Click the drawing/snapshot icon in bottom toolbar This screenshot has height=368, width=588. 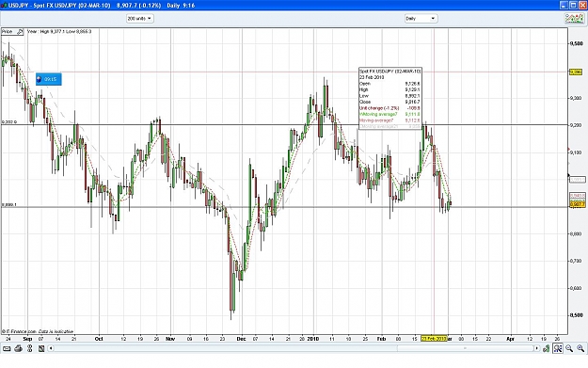(x=41, y=348)
